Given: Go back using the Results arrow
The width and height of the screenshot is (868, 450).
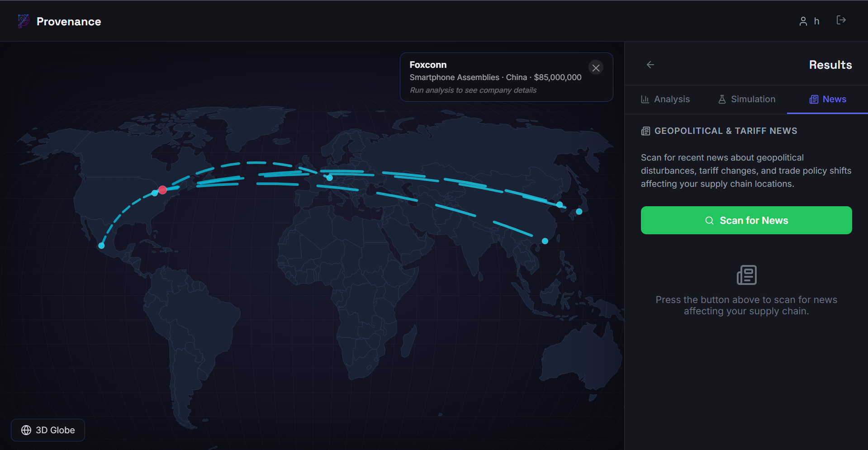Looking at the screenshot, I should pyautogui.click(x=650, y=65).
